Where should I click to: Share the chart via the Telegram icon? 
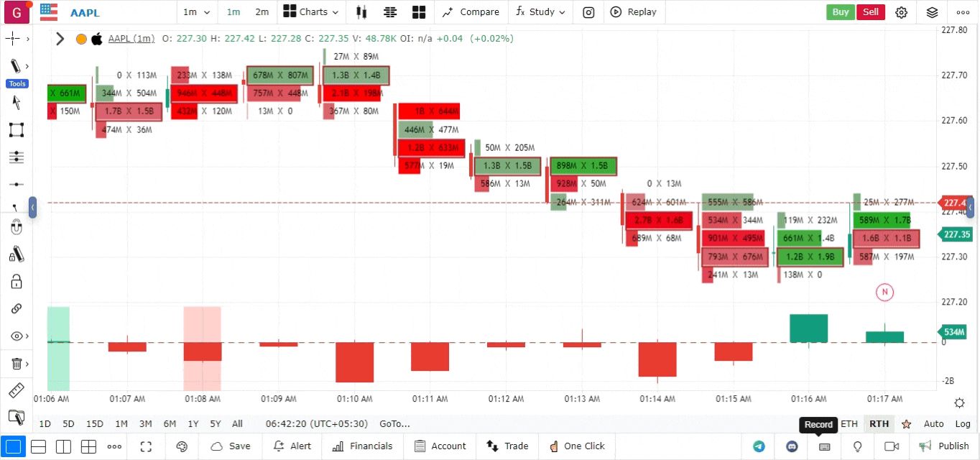[759, 446]
